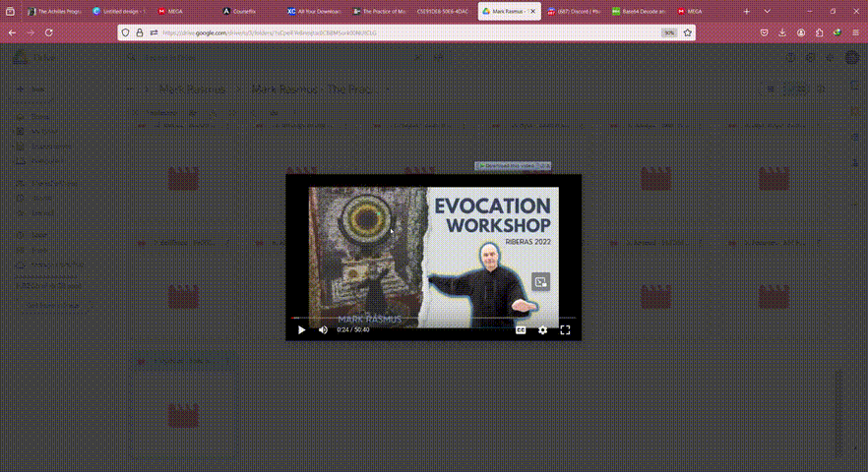868x472 pixels.
Task: Open the Mark Rasmus breadcrumb folder
Action: coord(192,89)
